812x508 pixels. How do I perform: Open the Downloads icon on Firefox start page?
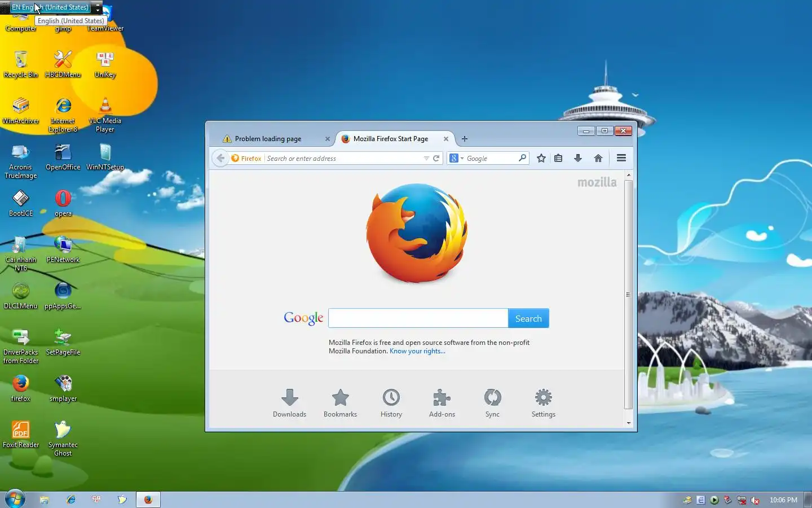click(x=289, y=403)
